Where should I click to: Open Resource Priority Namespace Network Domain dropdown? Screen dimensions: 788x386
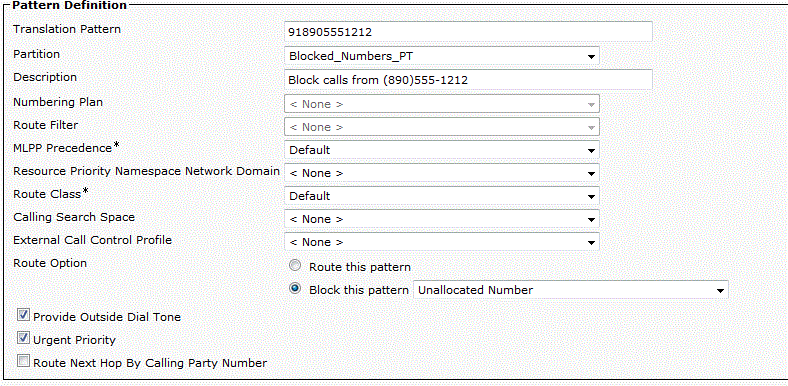pos(442,173)
